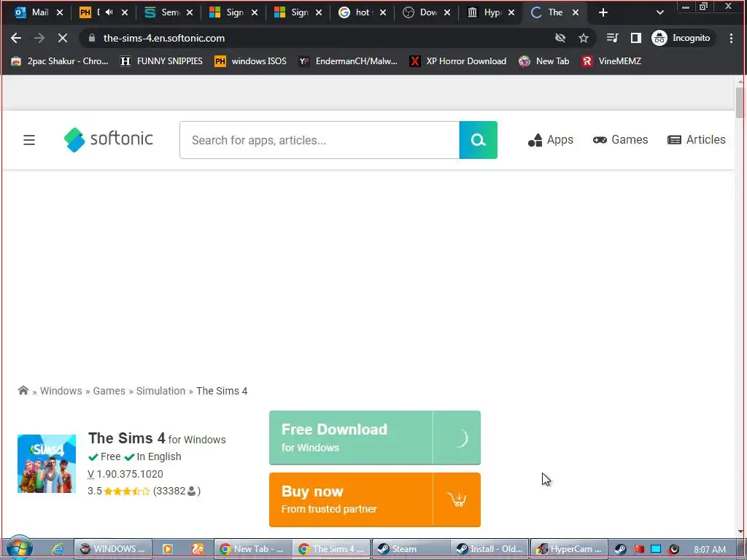
Task: Switch to the PH tab playing audio
Action: pyautogui.click(x=103, y=13)
